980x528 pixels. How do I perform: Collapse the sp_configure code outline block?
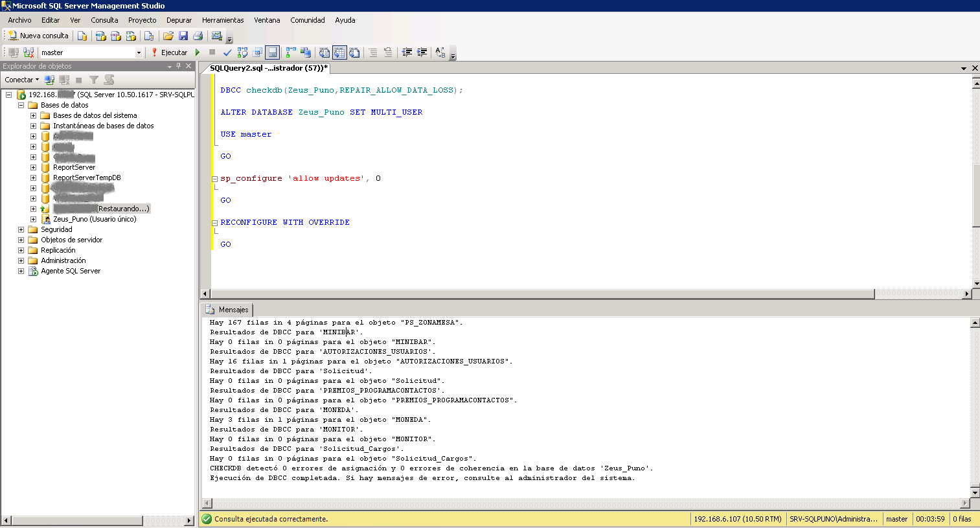[214, 179]
